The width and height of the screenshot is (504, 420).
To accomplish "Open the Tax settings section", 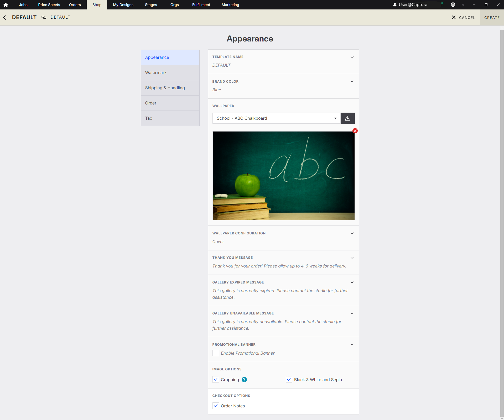I will (x=170, y=118).
